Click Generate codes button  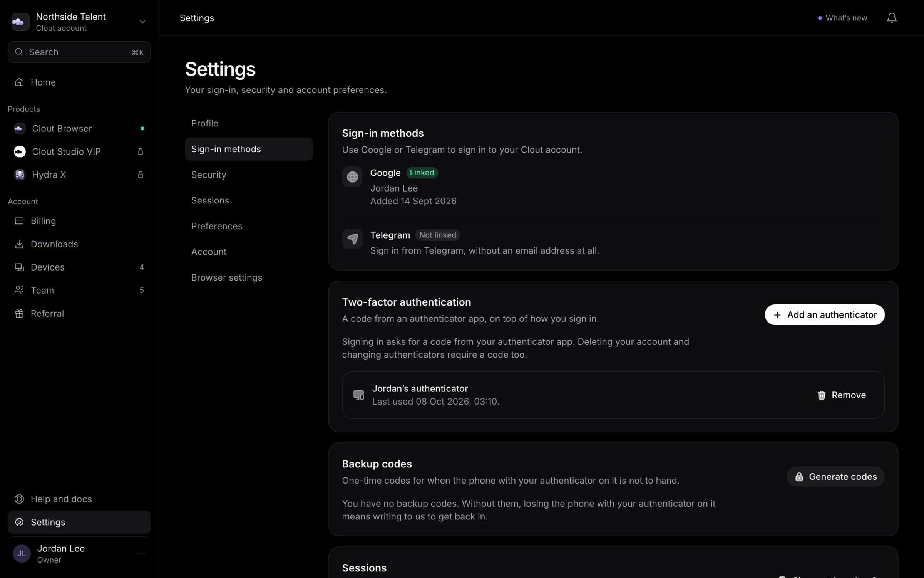[x=836, y=477]
